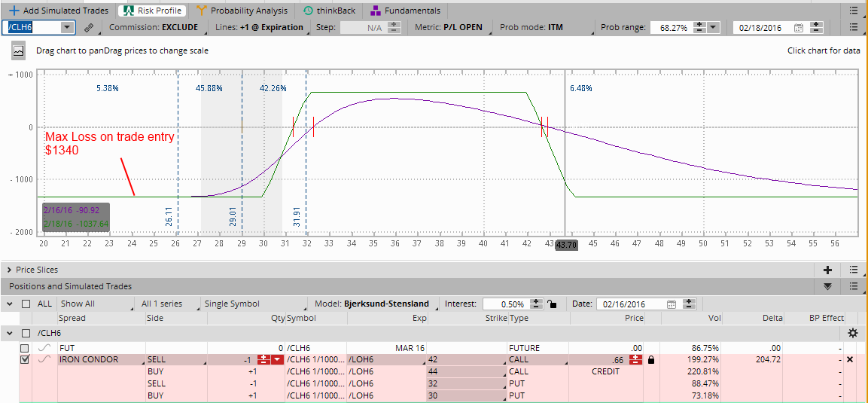Click the Interest 0.50% field

tap(505, 304)
